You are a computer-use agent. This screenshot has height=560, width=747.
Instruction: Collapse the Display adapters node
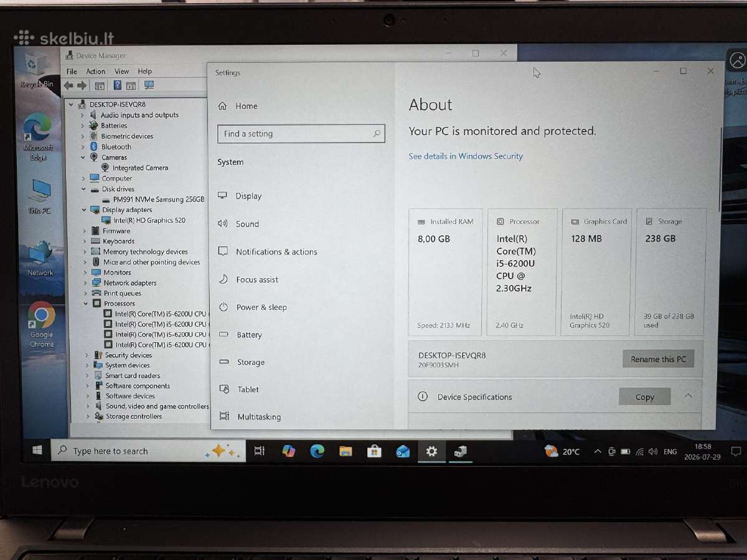[84, 210]
